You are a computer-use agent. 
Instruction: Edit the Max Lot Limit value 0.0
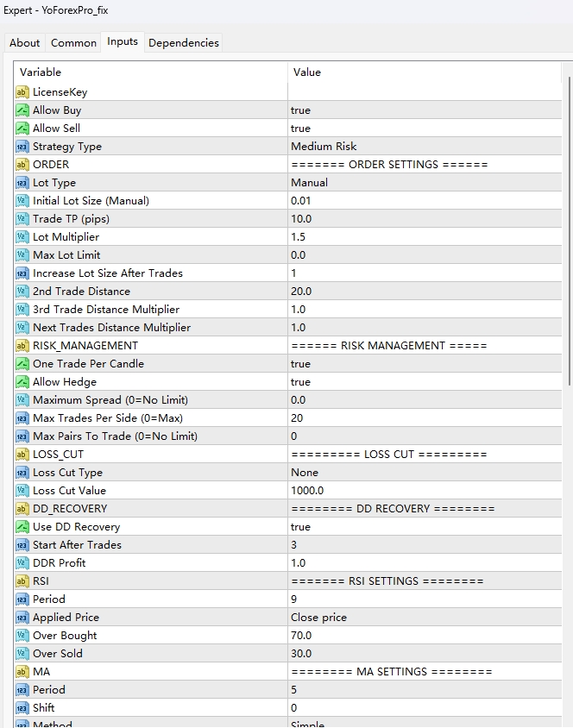425,255
